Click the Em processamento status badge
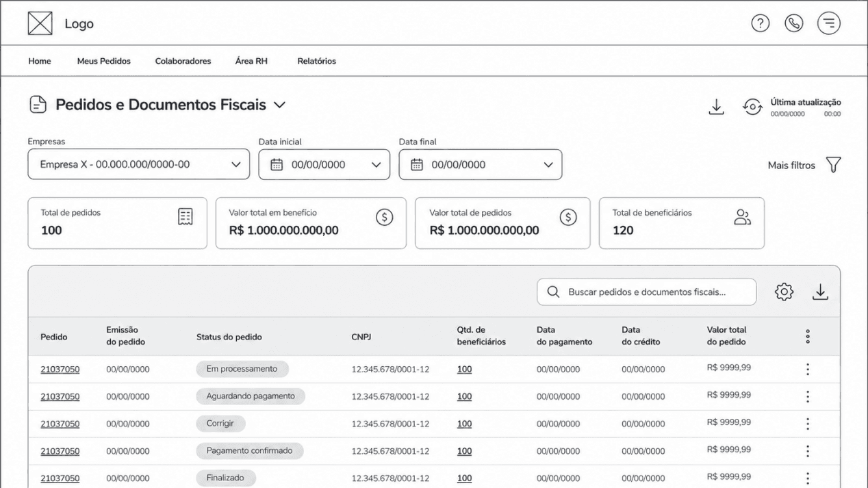This screenshot has width=868, height=488. point(242,369)
